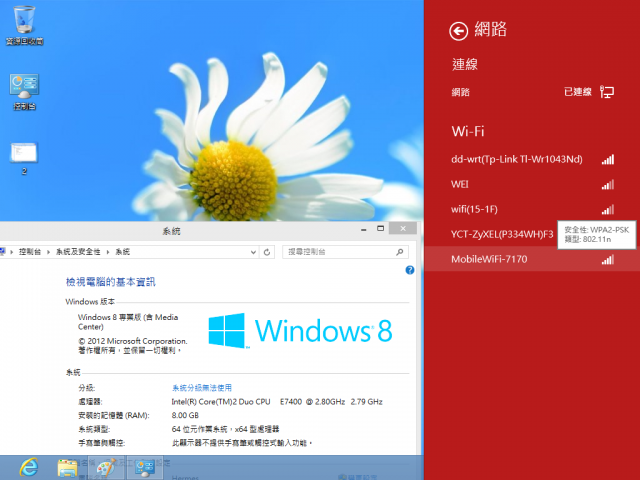Close the System window
The height and width of the screenshot is (480, 640).
tap(403, 229)
